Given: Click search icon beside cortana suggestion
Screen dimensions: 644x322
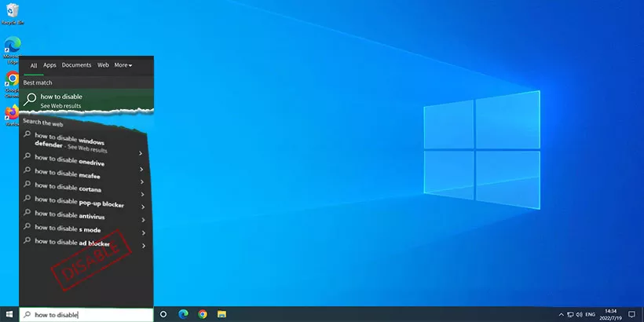Looking at the screenshot, I should [27, 184].
